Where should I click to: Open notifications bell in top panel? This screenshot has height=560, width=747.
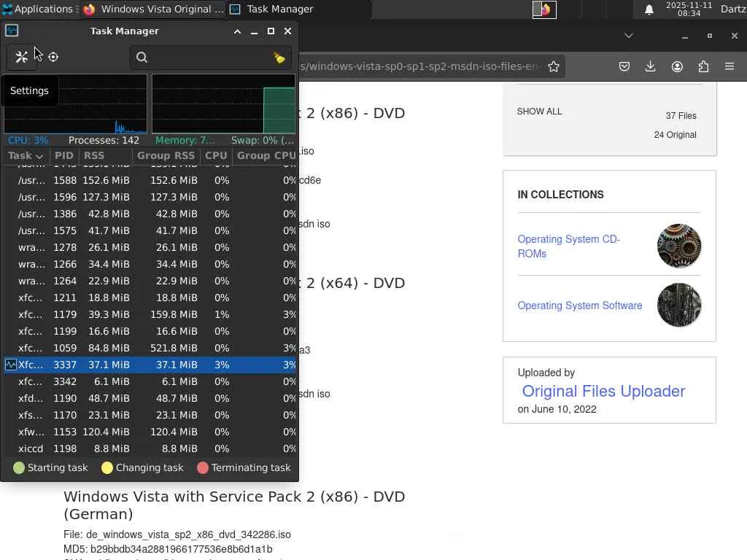(x=649, y=9)
